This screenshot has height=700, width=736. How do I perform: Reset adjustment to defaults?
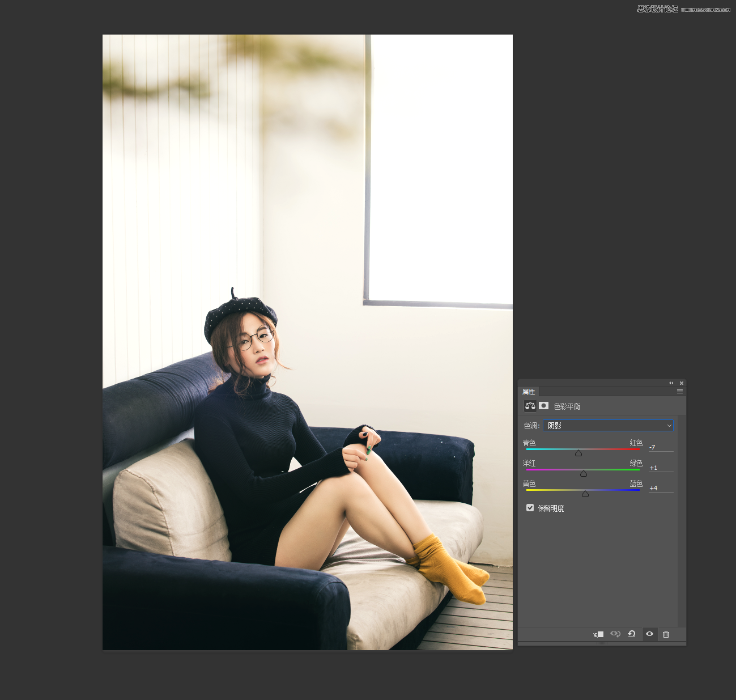pyautogui.click(x=632, y=634)
